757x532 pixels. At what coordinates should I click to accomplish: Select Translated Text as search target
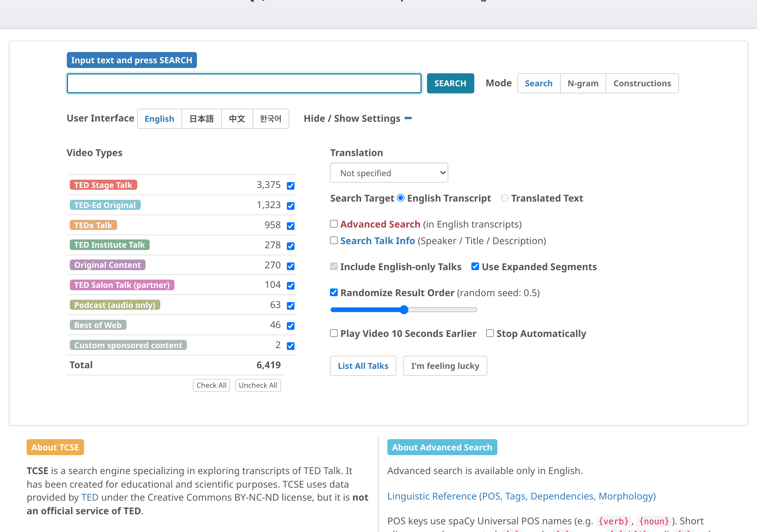pyautogui.click(x=504, y=198)
